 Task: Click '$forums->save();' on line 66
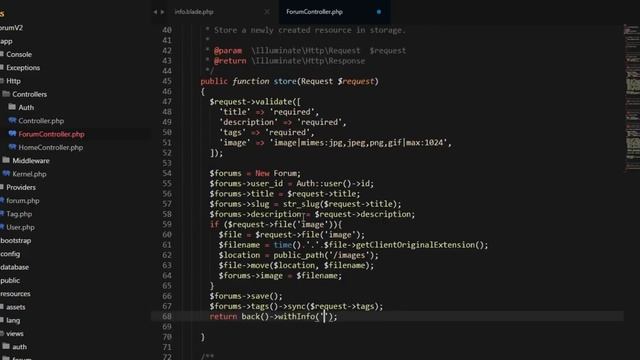point(246,296)
